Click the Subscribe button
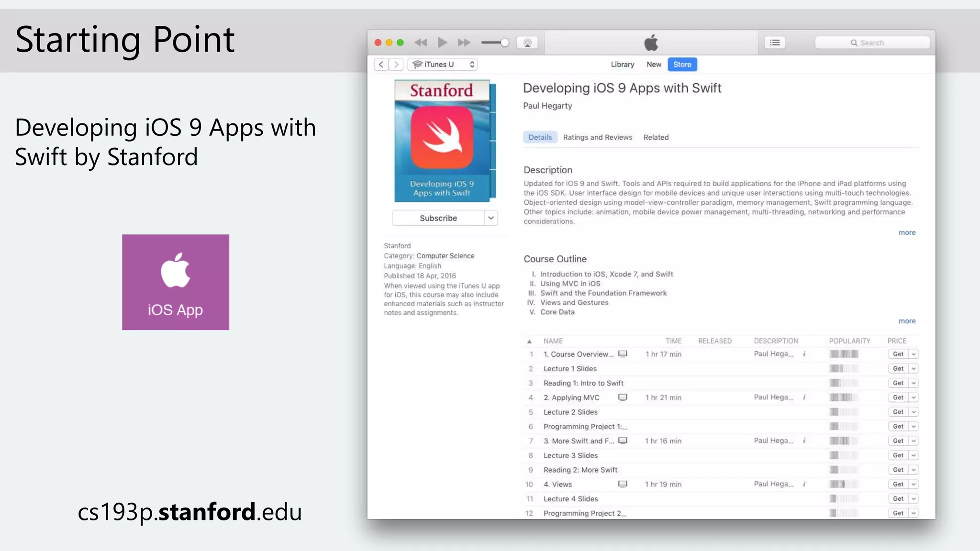The height and width of the screenshot is (551, 980). (x=438, y=218)
